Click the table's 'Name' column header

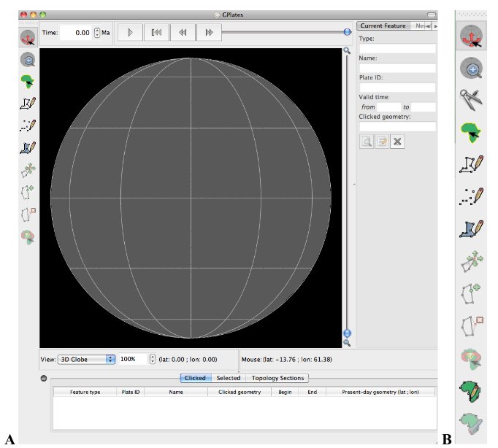click(176, 392)
